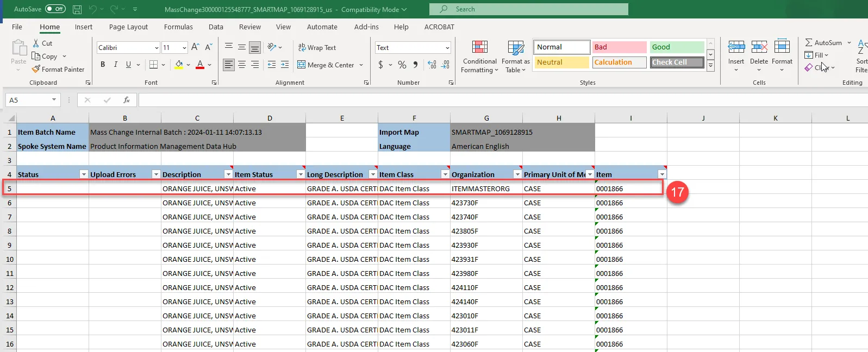Expand the number format dropdown
Screen dimensions: 868x352
tap(447, 48)
